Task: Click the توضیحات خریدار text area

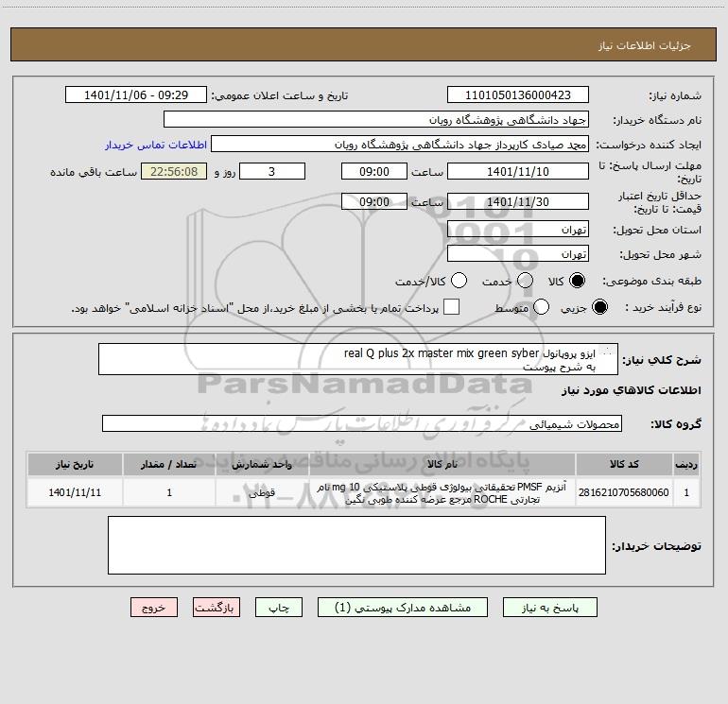Action: (356, 545)
